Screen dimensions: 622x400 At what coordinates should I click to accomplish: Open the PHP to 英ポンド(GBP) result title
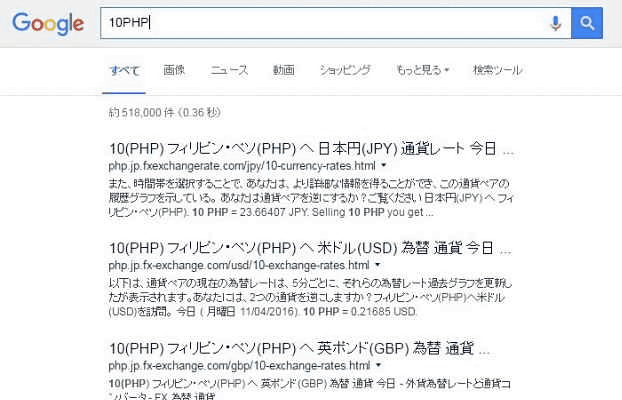(299, 348)
